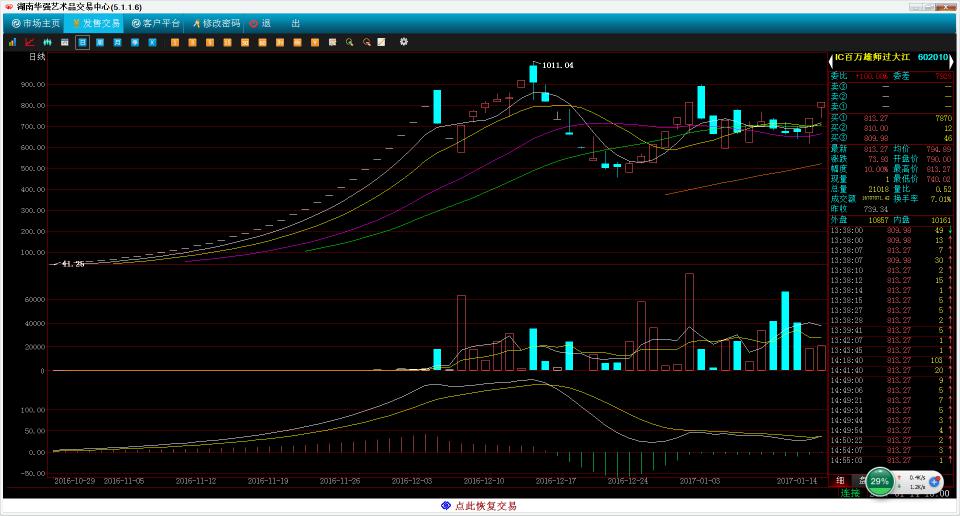Click the highlighted 日 daily period icon
Viewport: 960px width, 516px height.
(x=82, y=42)
